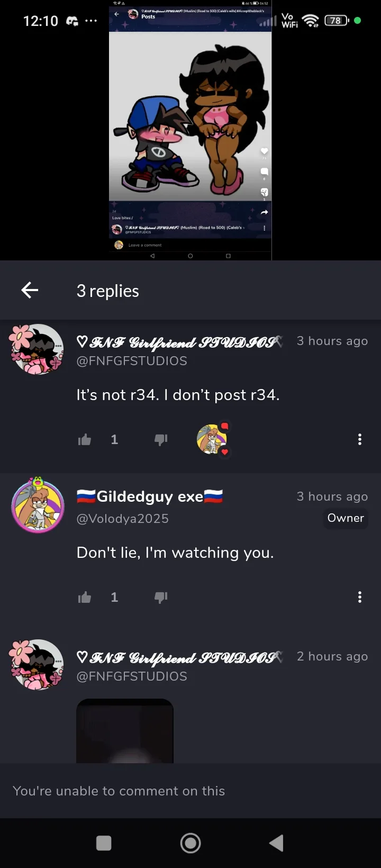Open the creator heart avatar on the first reply
The image size is (381, 868).
pyautogui.click(x=213, y=439)
